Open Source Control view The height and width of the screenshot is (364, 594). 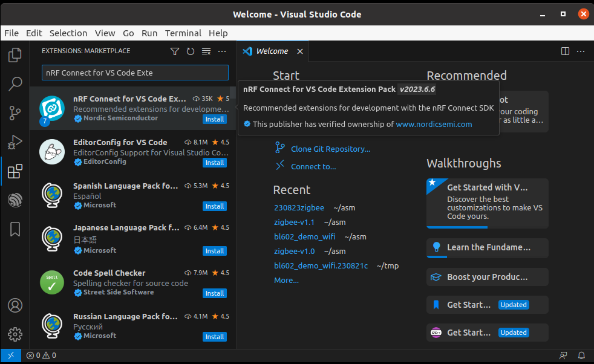click(x=15, y=113)
